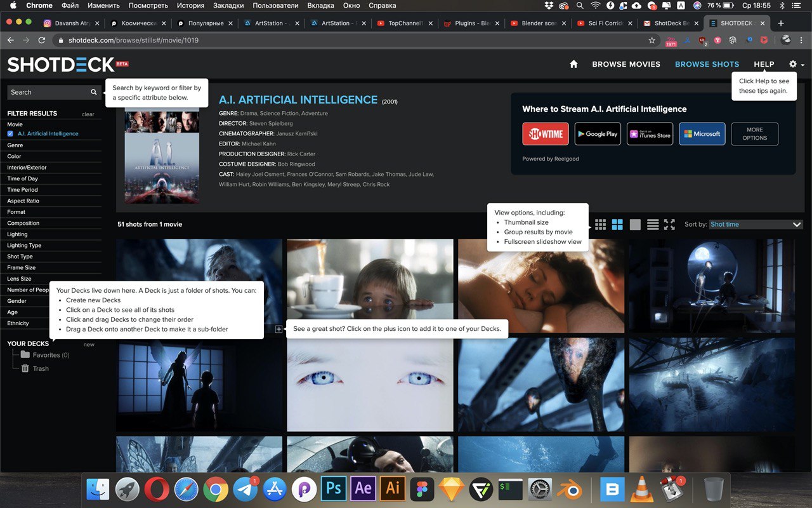Click the iTunes Store button

[650, 134]
